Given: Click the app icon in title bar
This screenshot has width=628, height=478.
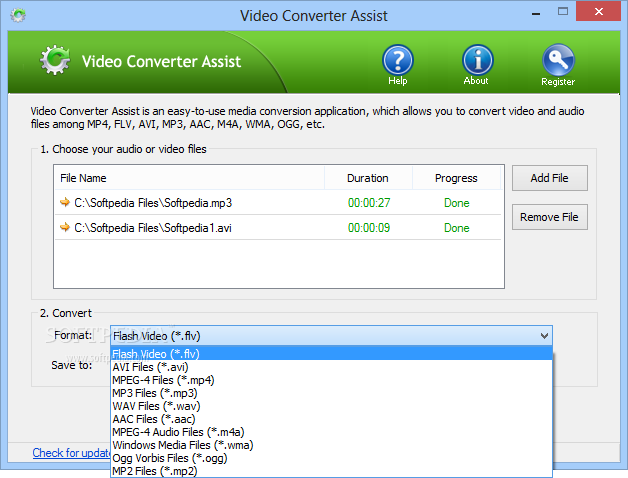Looking at the screenshot, I should point(18,15).
